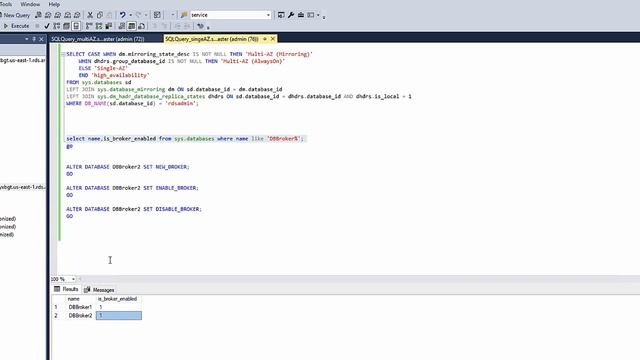
Task: Switch to the SQLQuery_multiAZ tab
Action: pos(98,39)
